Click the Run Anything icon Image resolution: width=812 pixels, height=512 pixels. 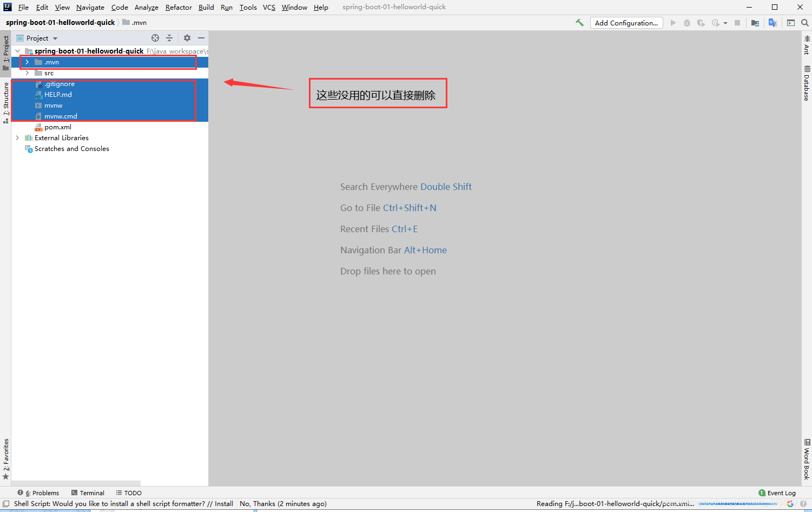(791, 23)
